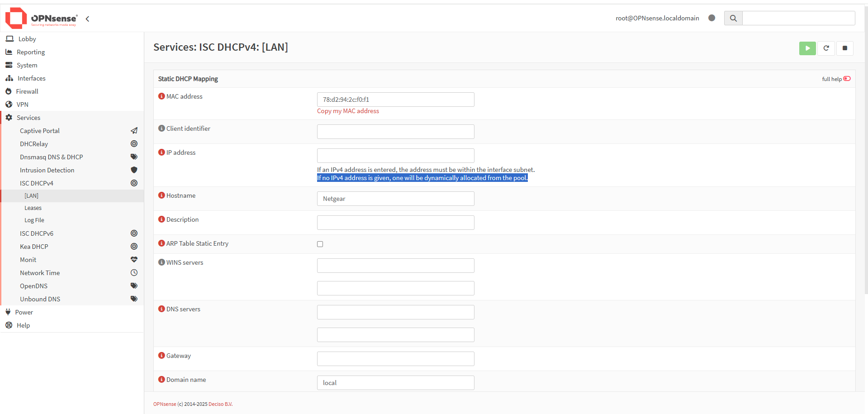Show help for Hostname via info icon
The height and width of the screenshot is (414, 868).
click(161, 195)
